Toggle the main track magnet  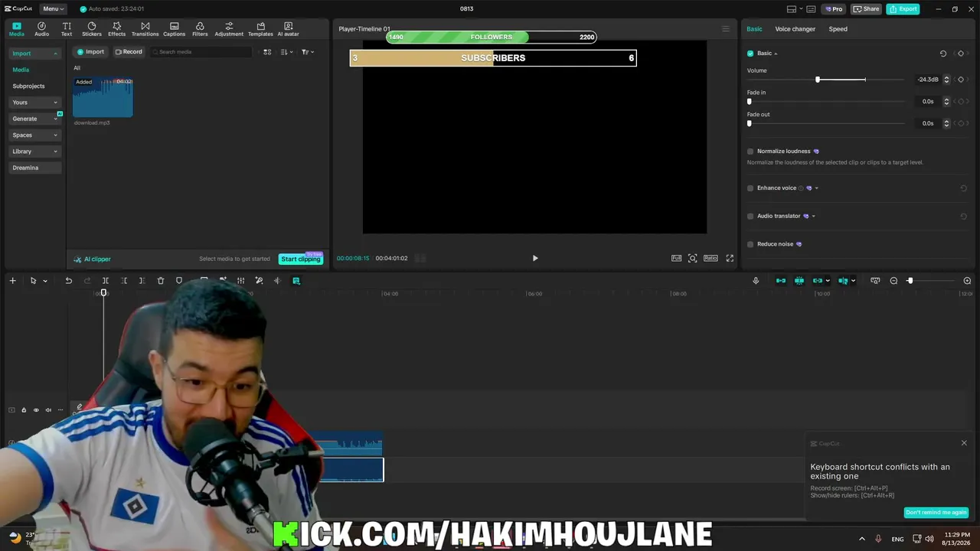781,281
